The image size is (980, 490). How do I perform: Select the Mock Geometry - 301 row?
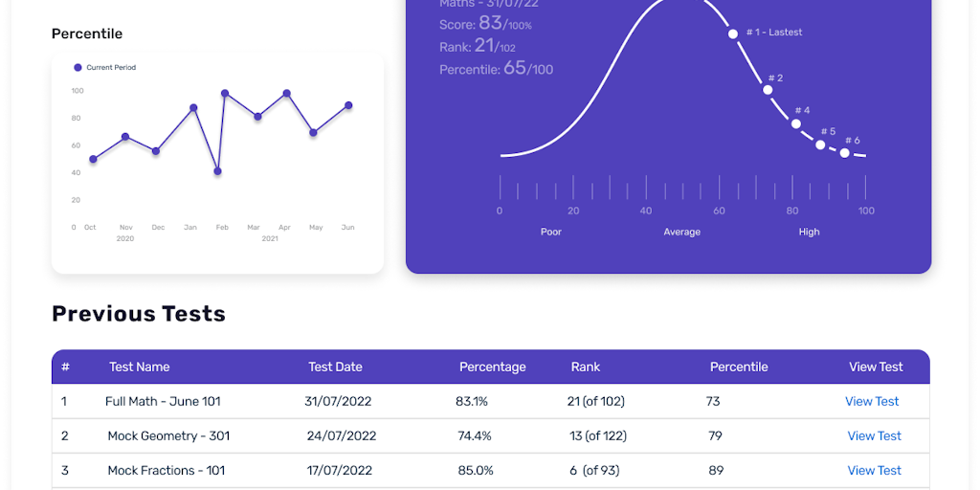click(168, 435)
